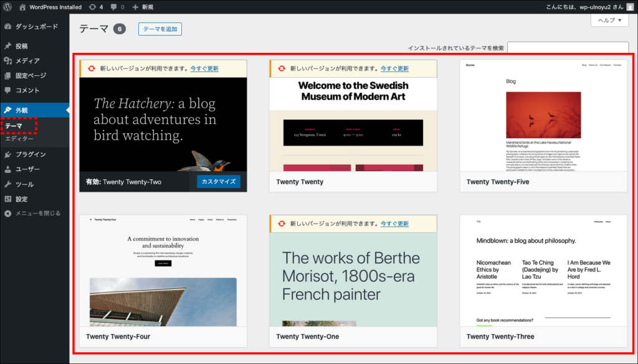
Task: Click the ユーザー person icon
Action: pos(7,169)
